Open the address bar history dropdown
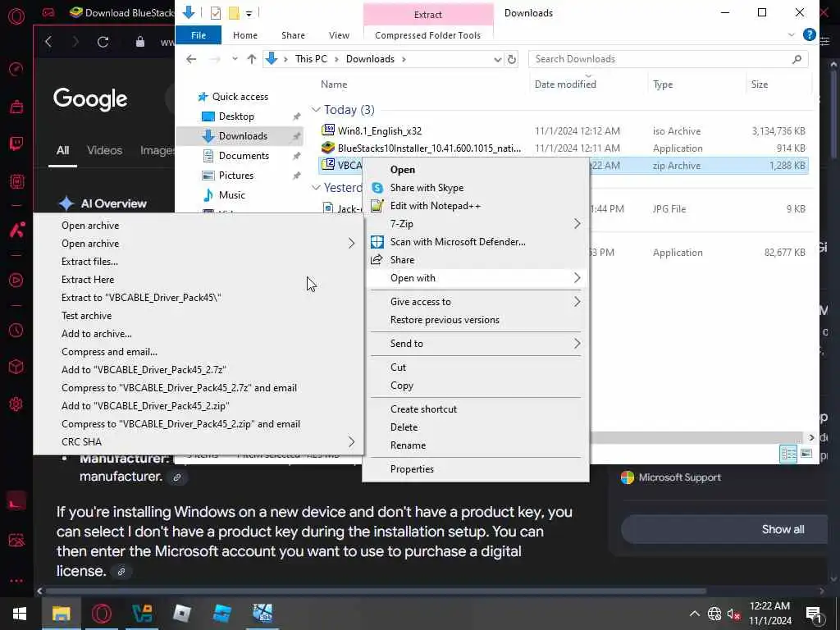Viewport: 840px width, 630px height. pos(497,59)
